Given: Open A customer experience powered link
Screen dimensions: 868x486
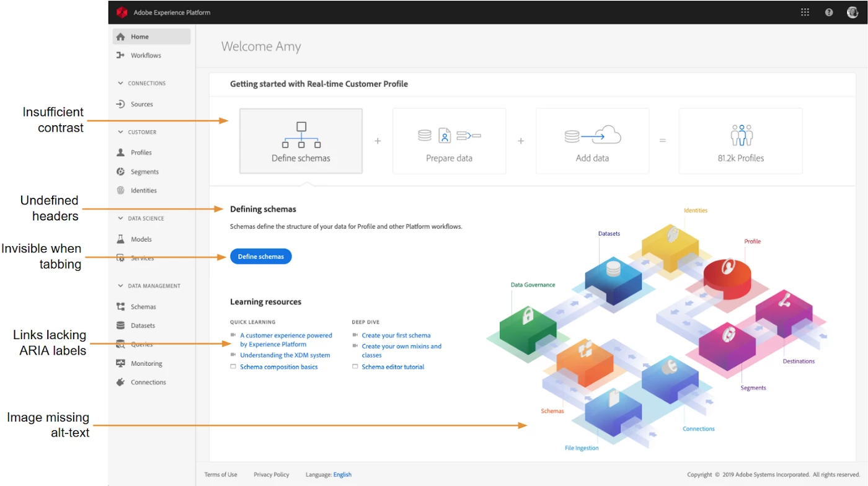Looking at the screenshot, I should coord(286,340).
